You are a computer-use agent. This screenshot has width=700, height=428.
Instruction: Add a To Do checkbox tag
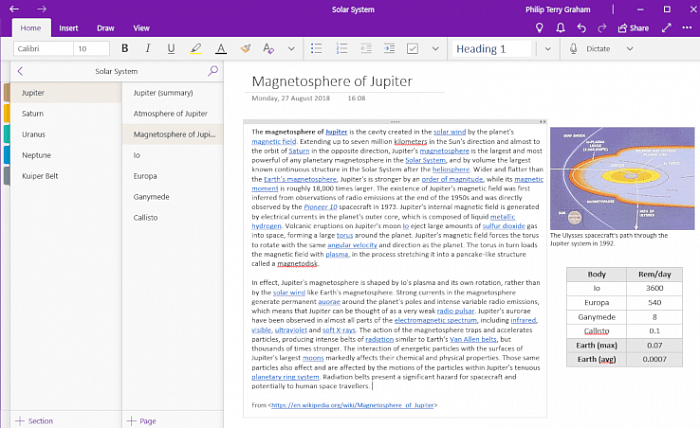(x=414, y=48)
